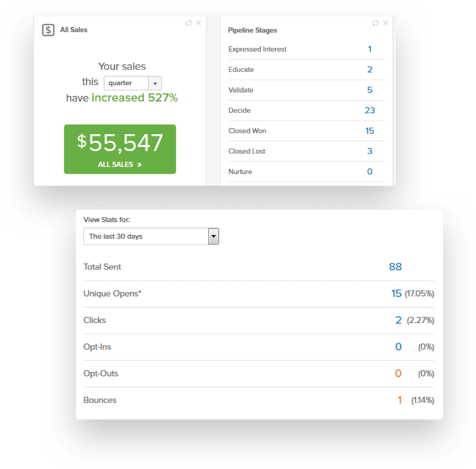Click the Clicks count 2

pos(398,320)
